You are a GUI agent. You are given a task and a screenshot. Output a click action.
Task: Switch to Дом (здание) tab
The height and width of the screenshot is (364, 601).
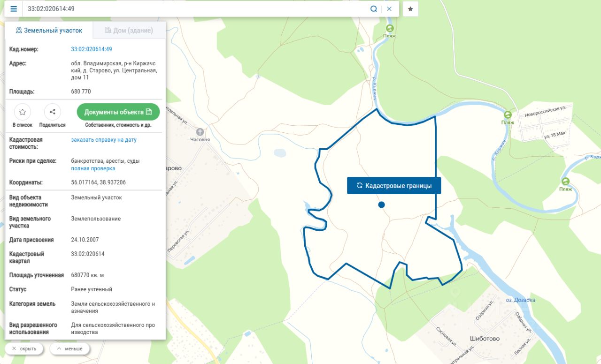pyautogui.click(x=129, y=30)
